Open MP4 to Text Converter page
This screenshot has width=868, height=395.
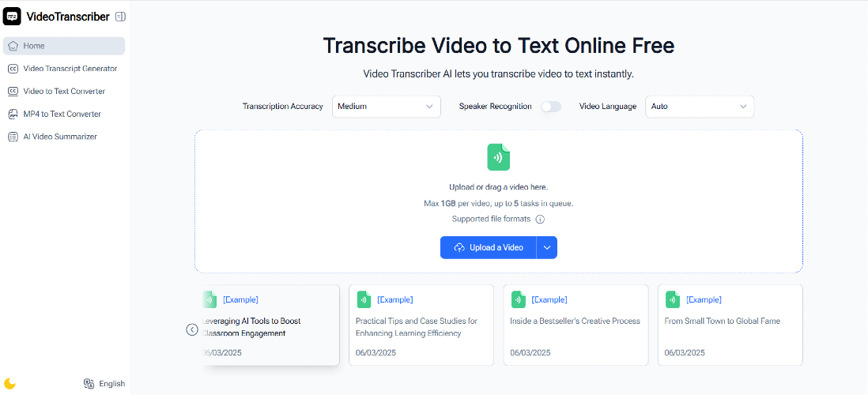pyautogui.click(x=64, y=114)
